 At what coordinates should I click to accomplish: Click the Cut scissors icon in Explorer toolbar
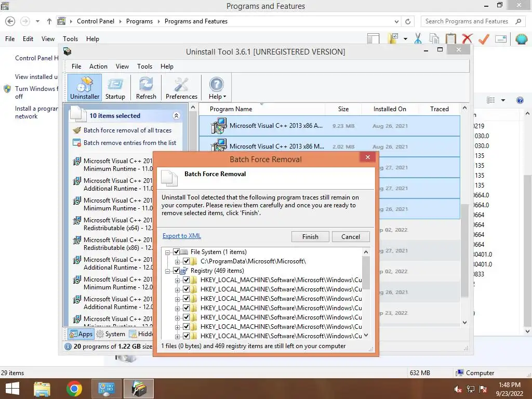(x=418, y=38)
